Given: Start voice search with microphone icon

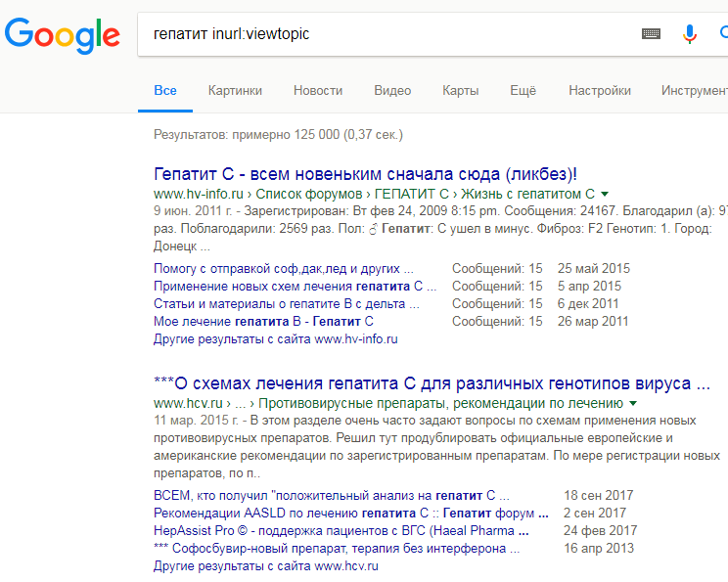Looking at the screenshot, I should click(690, 34).
